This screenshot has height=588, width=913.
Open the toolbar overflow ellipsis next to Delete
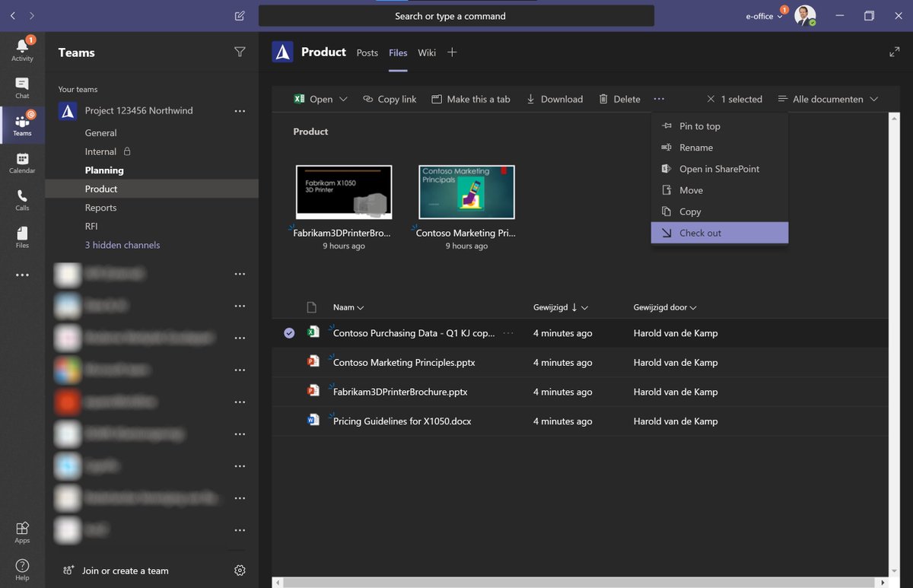pos(659,99)
